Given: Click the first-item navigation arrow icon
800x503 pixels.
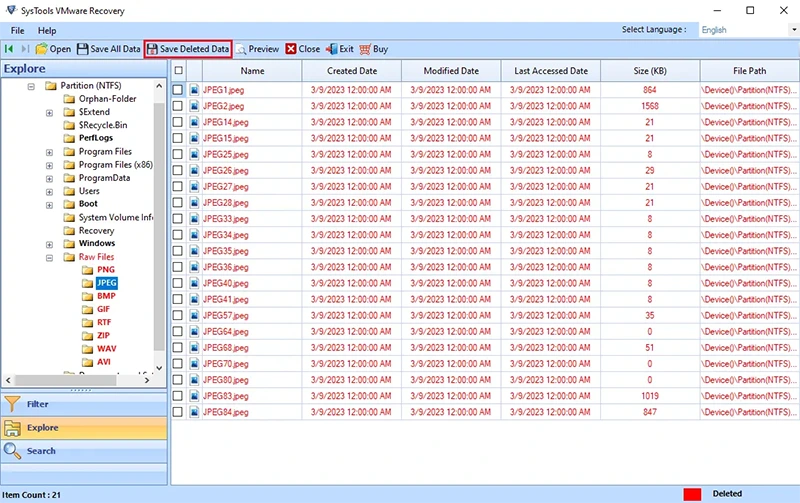Looking at the screenshot, I should pos(9,49).
